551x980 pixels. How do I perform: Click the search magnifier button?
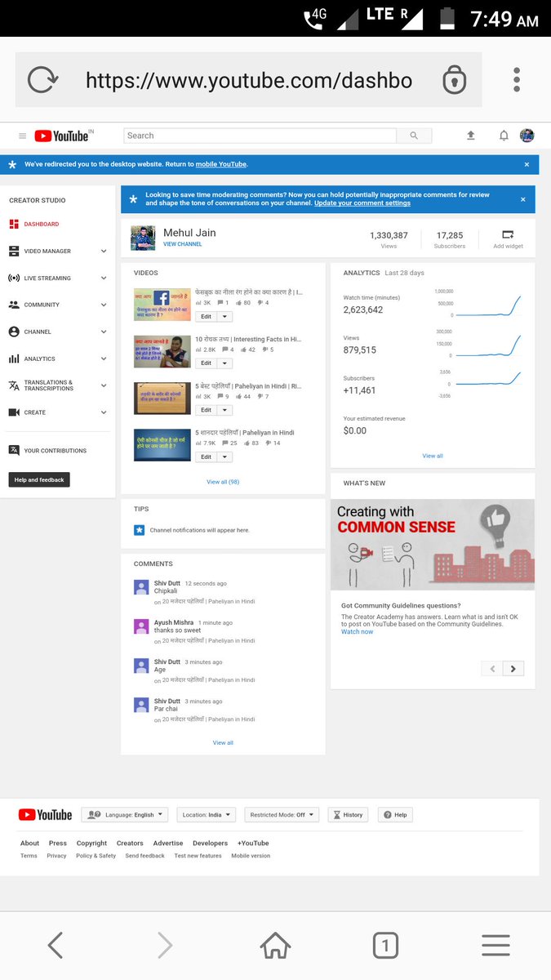[414, 136]
